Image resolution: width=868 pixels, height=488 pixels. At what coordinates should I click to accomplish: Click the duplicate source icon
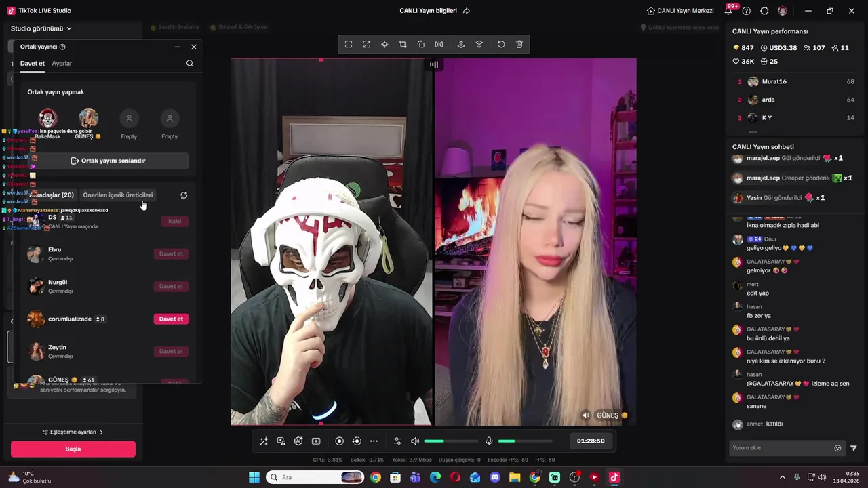point(421,44)
